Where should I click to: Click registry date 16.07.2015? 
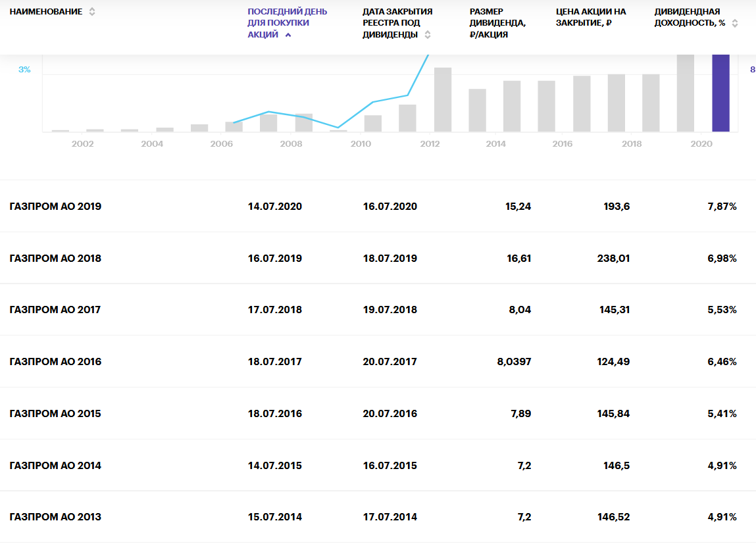pyautogui.click(x=390, y=466)
